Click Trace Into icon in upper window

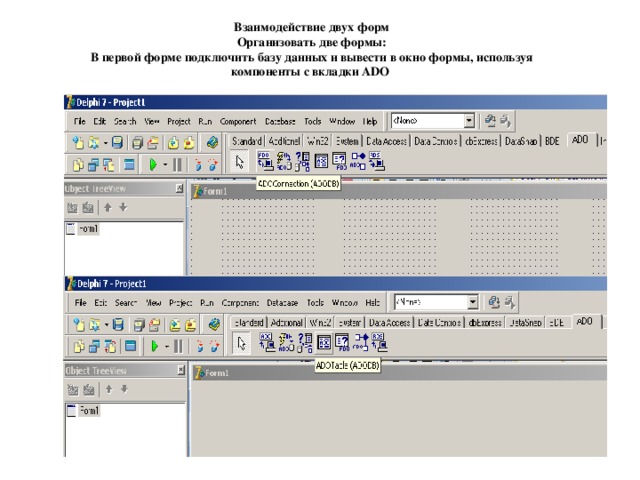[198, 164]
